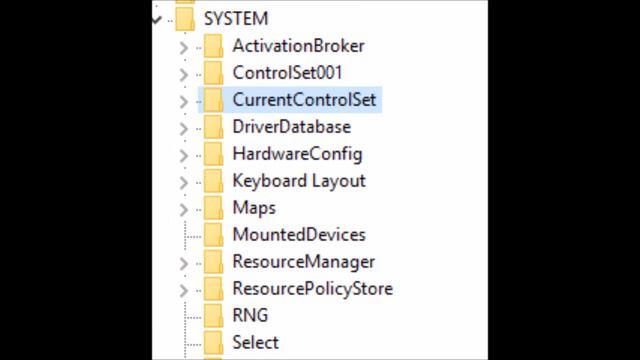640x360 pixels.
Task: Click the DriverDatabase folder icon
Action: [x=213, y=127]
